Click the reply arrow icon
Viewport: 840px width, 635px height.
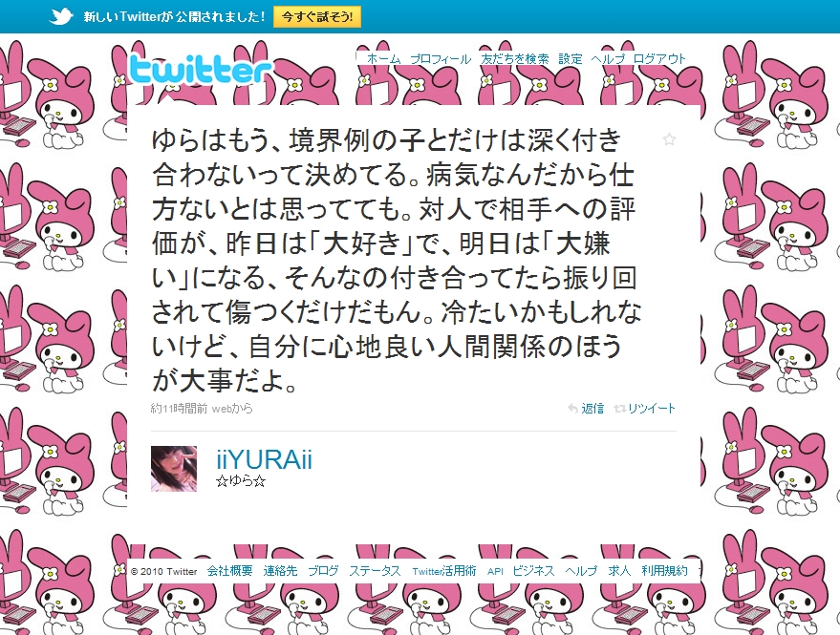[x=572, y=409]
